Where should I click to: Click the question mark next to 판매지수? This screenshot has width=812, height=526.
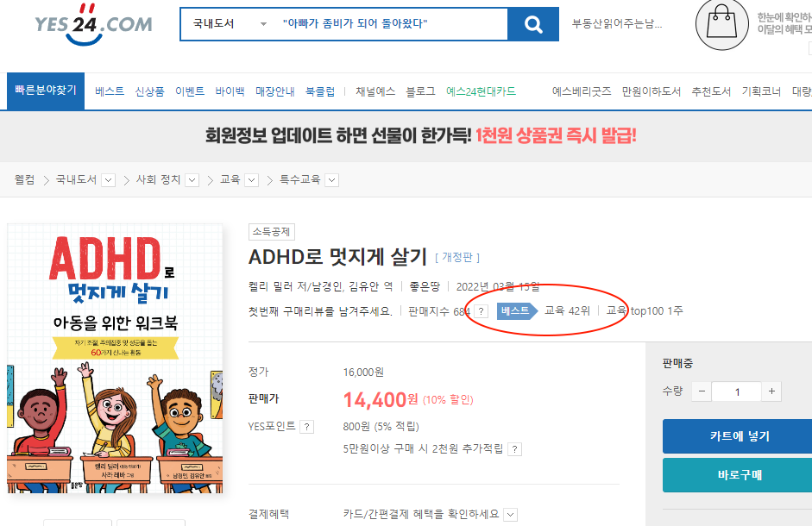pyautogui.click(x=482, y=311)
